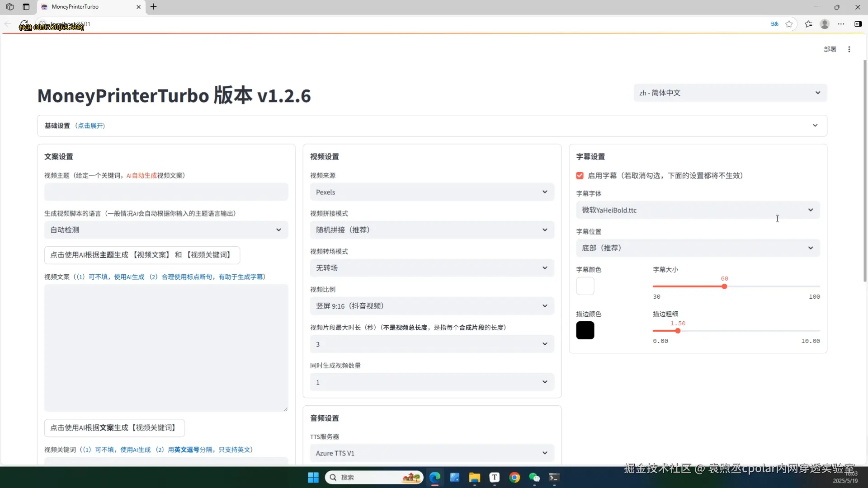This screenshot has height=488, width=868.
Task: Click AI generate 视频文案 and 视频关键词 button
Action: pyautogui.click(x=142, y=255)
